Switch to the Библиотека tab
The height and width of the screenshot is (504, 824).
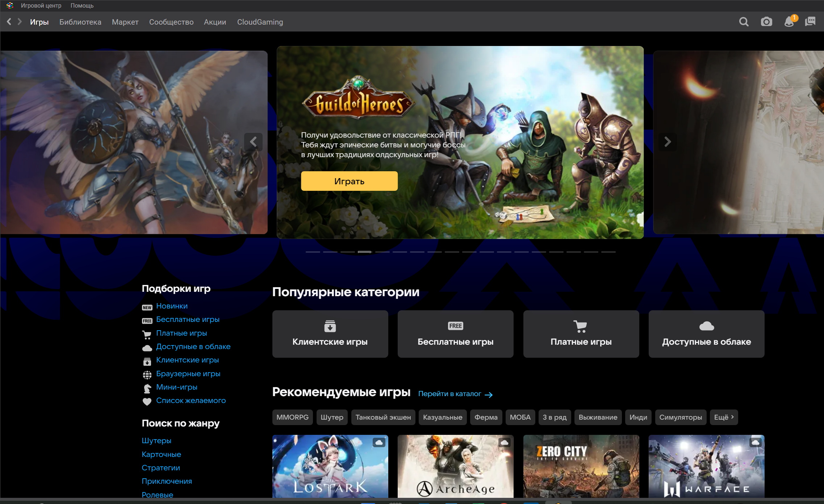coord(80,22)
